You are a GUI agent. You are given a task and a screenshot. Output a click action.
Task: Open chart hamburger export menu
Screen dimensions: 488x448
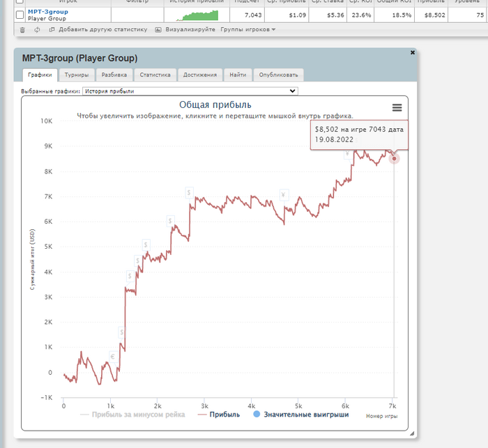(x=397, y=107)
